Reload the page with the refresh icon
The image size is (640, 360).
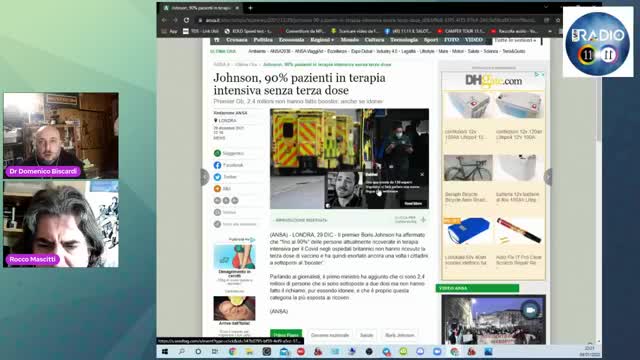pos(187,20)
